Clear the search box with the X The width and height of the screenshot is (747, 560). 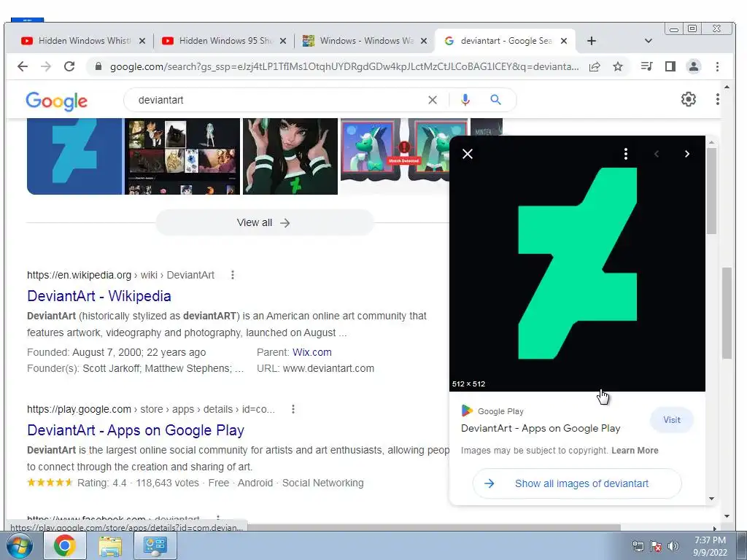[432, 100]
